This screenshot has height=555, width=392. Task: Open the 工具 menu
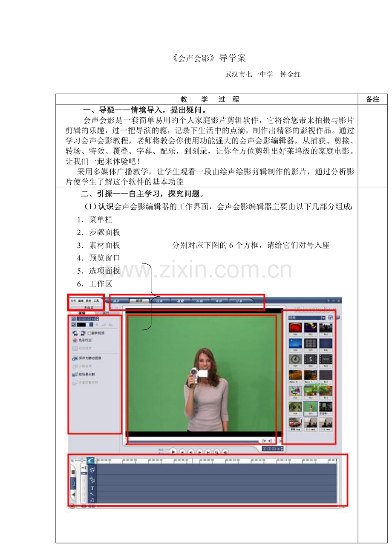click(x=96, y=301)
